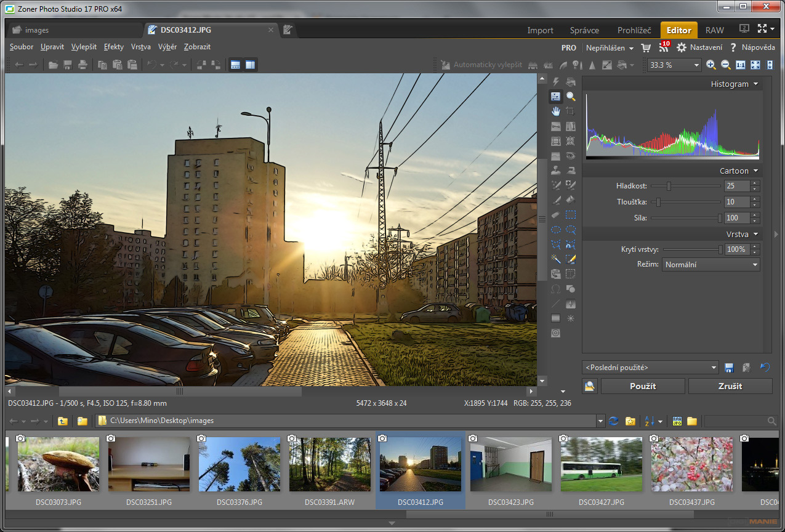Click the fit-to-screen zoom icon
The width and height of the screenshot is (785, 532).
755,65
